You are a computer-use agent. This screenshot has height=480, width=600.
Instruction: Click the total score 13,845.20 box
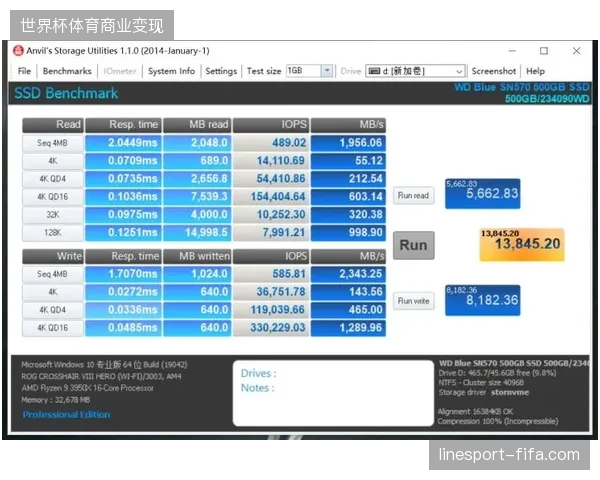tap(522, 245)
